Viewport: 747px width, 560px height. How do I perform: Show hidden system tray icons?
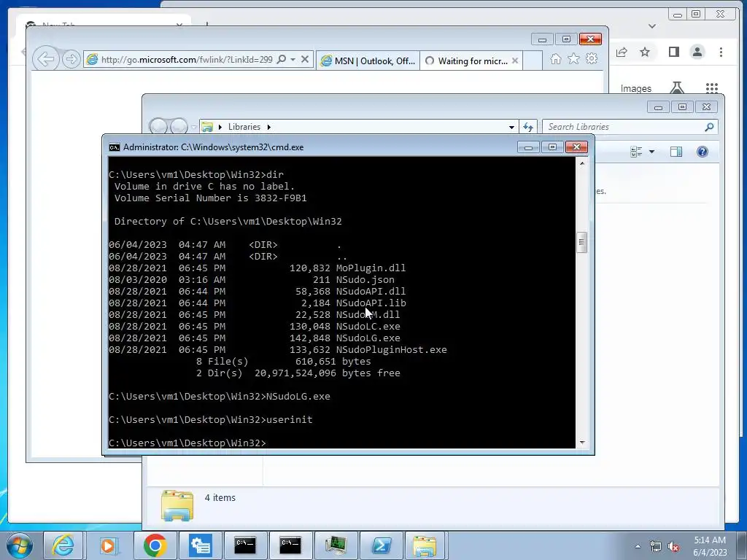point(638,546)
